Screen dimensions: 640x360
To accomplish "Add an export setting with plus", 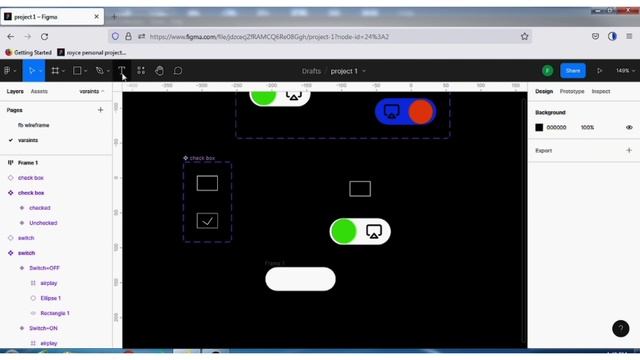I will click(629, 150).
